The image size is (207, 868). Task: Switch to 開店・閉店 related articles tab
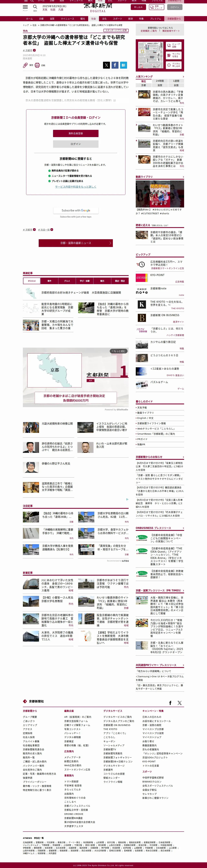click(x=120, y=281)
